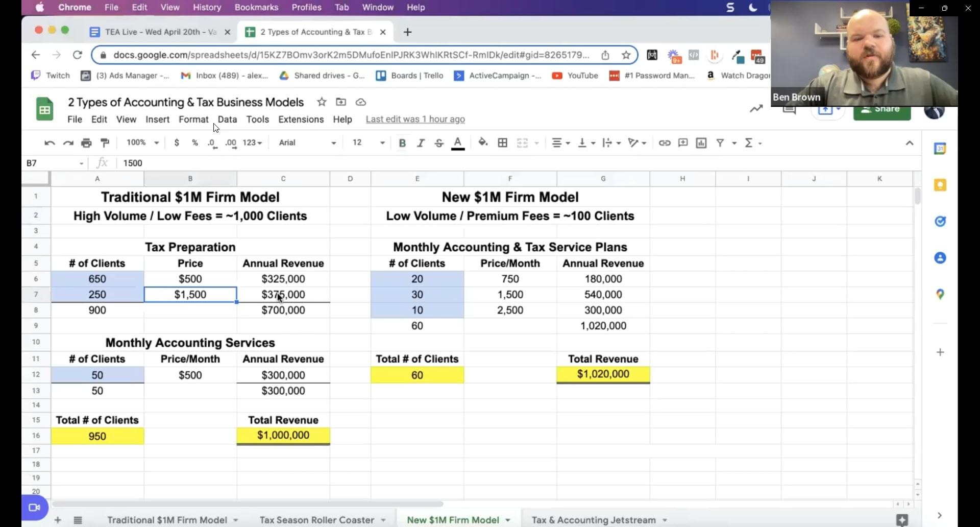Click the print icon
Screen dimensions: 980x527
point(86,143)
